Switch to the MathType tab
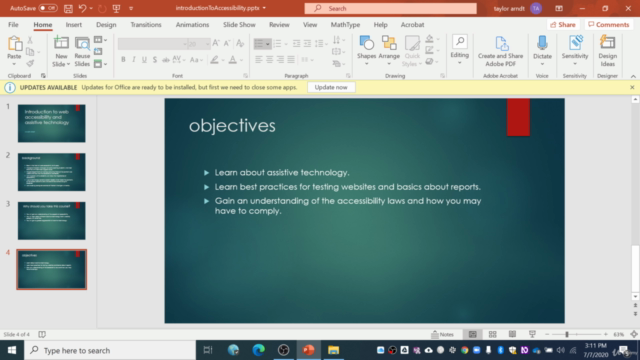 point(345,24)
